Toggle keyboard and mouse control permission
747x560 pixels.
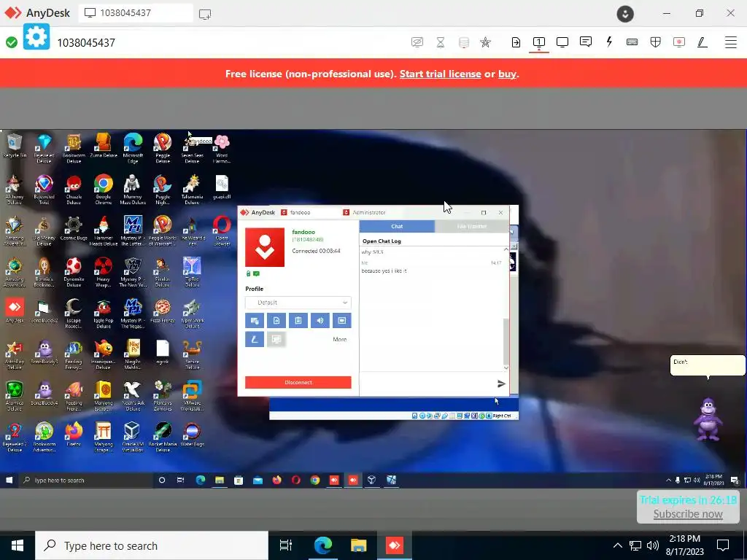tap(255, 321)
